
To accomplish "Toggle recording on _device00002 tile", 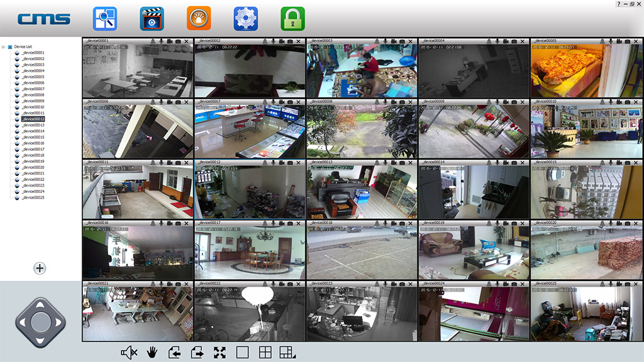I will tap(281, 41).
